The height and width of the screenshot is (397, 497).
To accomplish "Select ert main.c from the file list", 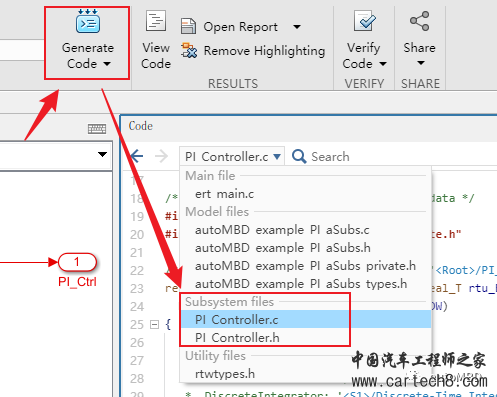I will coord(224,194).
